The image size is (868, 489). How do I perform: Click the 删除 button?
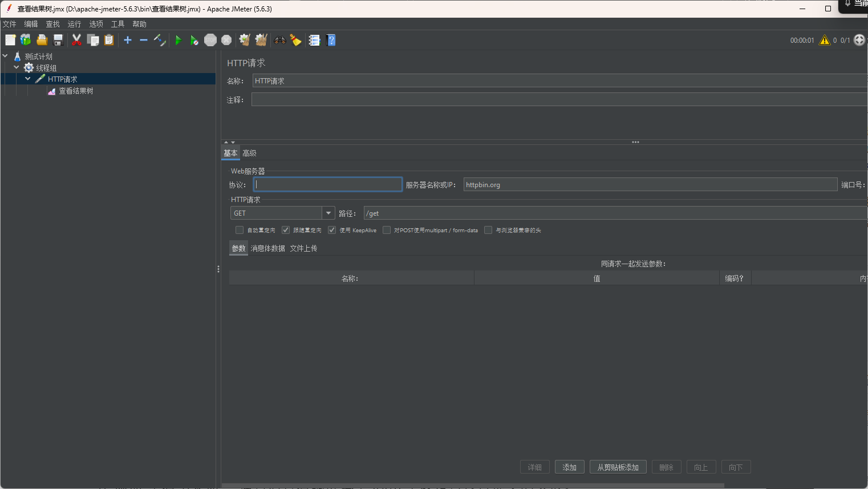point(667,467)
